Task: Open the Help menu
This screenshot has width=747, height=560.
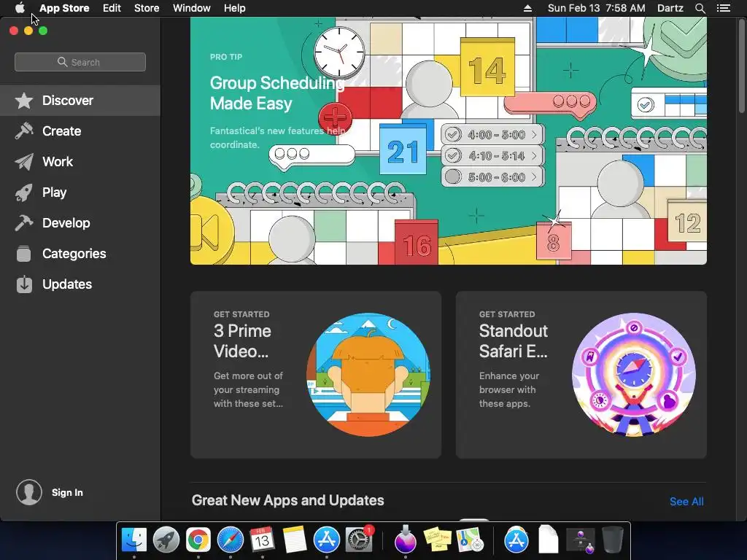Action: pos(234,8)
